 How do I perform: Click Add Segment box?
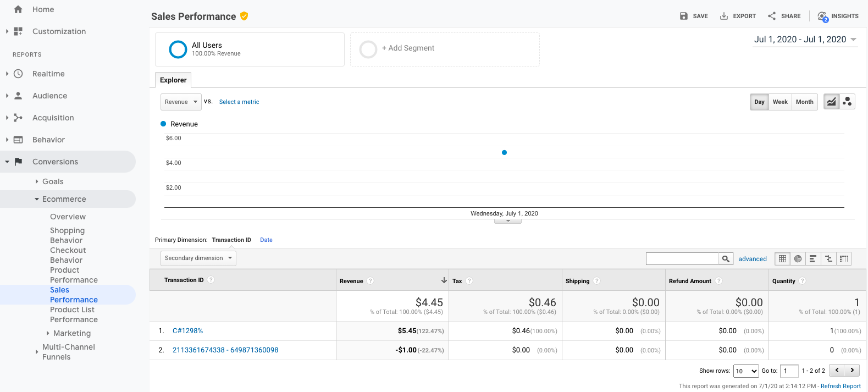(445, 49)
